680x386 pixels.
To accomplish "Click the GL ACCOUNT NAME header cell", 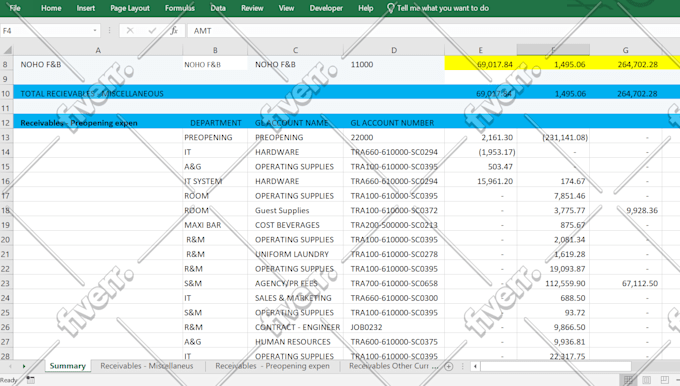I will click(295, 123).
